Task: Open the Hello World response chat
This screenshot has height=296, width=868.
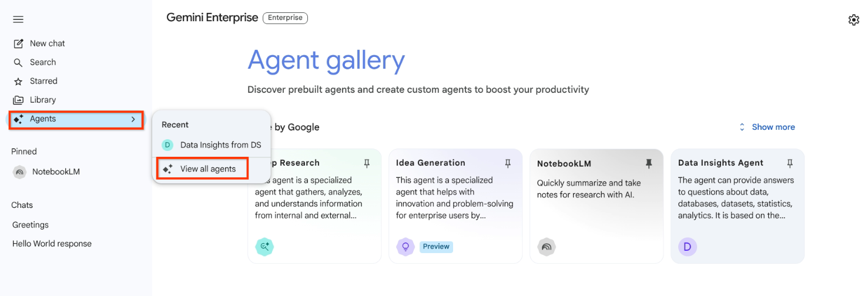Action: point(52,244)
